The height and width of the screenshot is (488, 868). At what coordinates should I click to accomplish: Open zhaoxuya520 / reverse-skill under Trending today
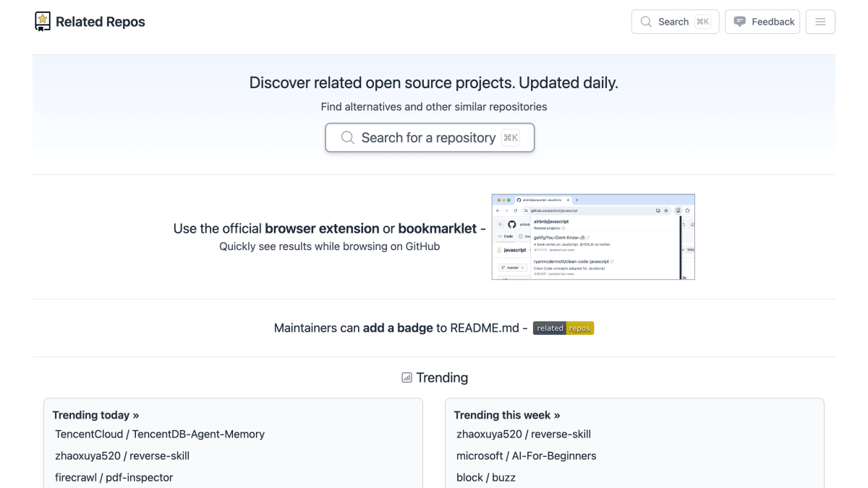coord(122,456)
